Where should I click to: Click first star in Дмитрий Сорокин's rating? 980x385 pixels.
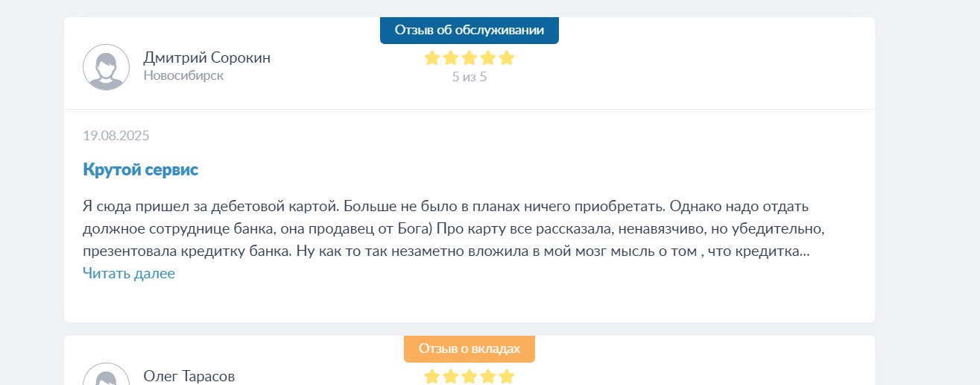[432, 57]
